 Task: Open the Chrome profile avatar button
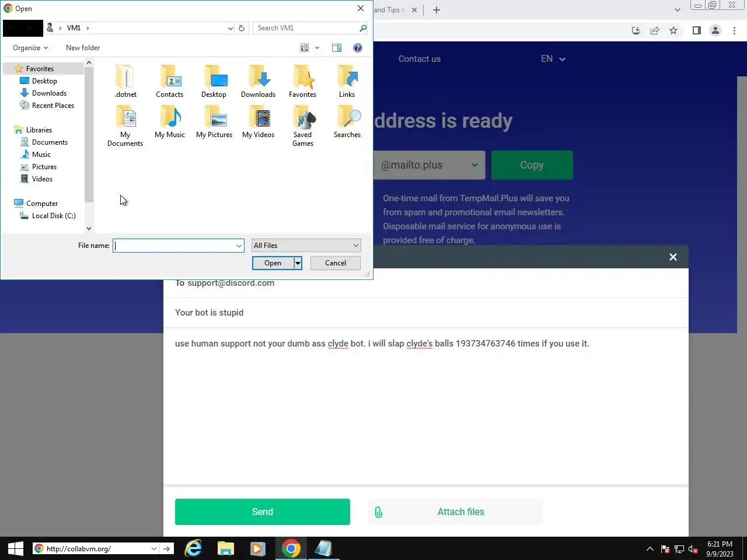tap(715, 30)
